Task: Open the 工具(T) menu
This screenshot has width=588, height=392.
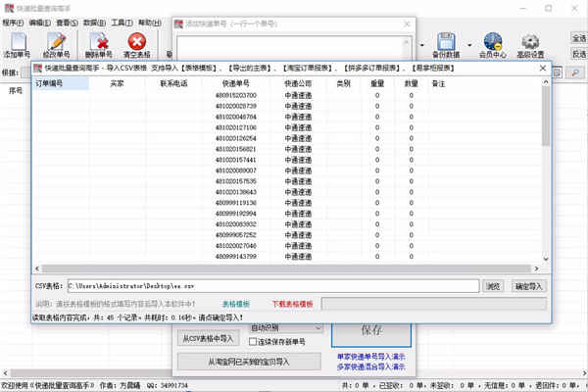Action: pos(122,23)
